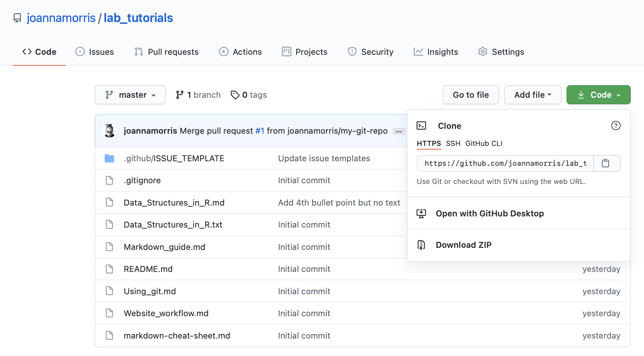
Task: Open Markdown_guide.md file
Action: coord(164,247)
